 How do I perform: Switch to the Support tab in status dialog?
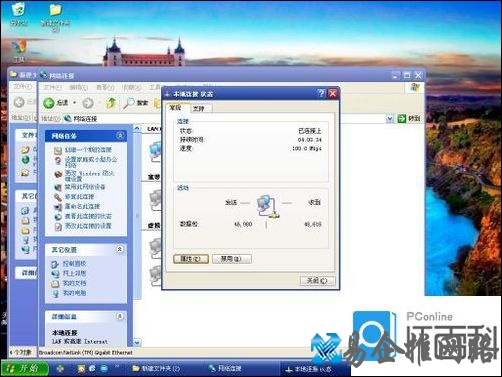(x=199, y=108)
